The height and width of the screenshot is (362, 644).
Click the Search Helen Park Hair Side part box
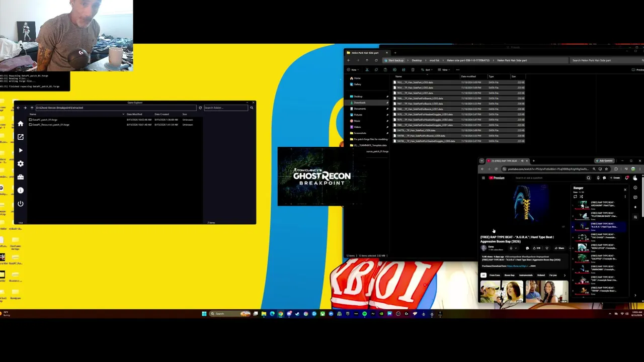606,60
